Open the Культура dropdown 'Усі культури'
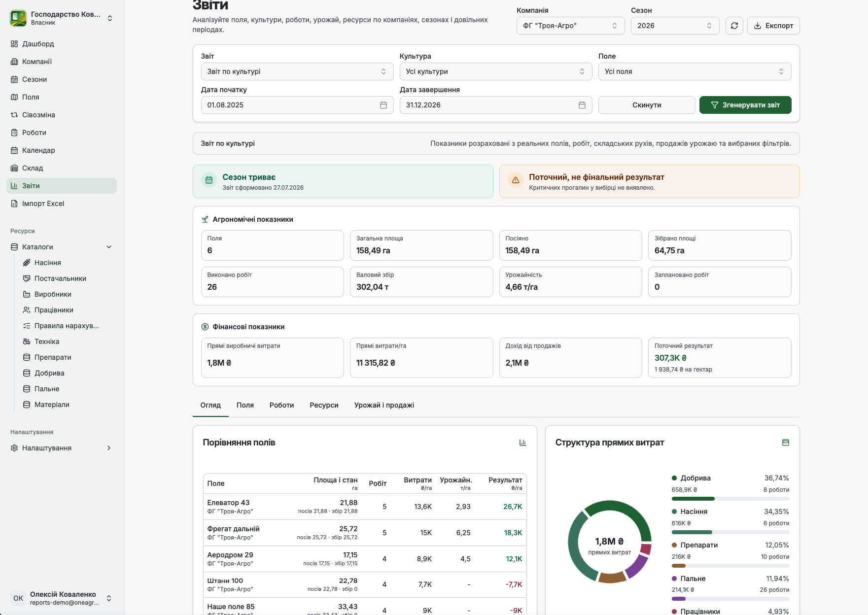868x615 pixels. [496, 71]
